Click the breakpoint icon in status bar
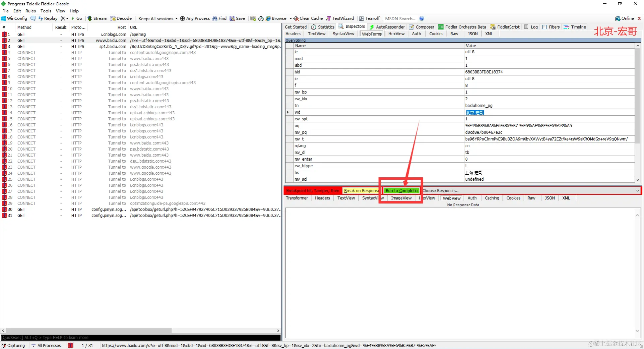Viewport: 644px width, 349px height. (x=70, y=345)
